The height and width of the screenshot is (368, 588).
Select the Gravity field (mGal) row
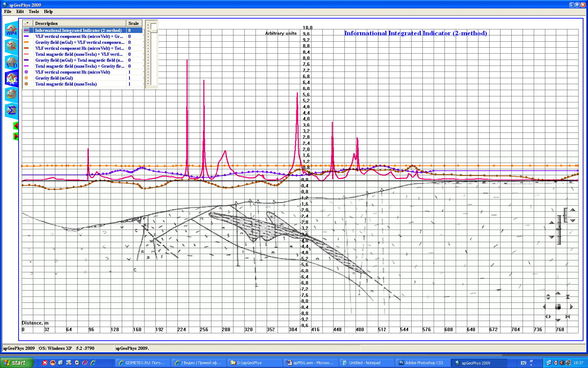[54, 78]
